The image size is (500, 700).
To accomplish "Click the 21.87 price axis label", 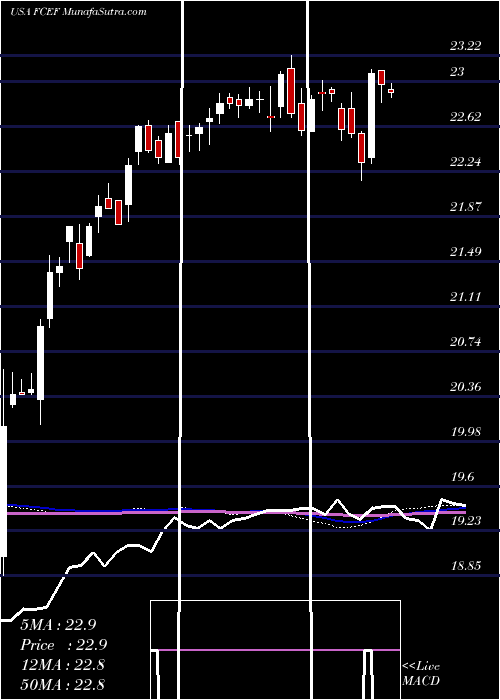I will [x=466, y=207].
